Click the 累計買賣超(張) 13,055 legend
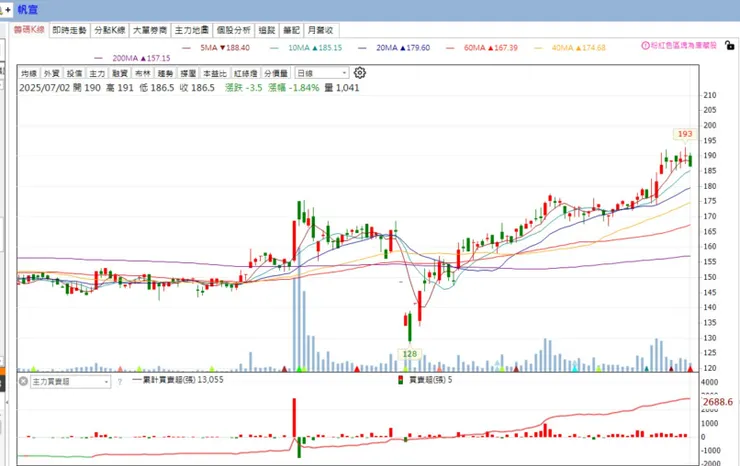 tap(178, 380)
